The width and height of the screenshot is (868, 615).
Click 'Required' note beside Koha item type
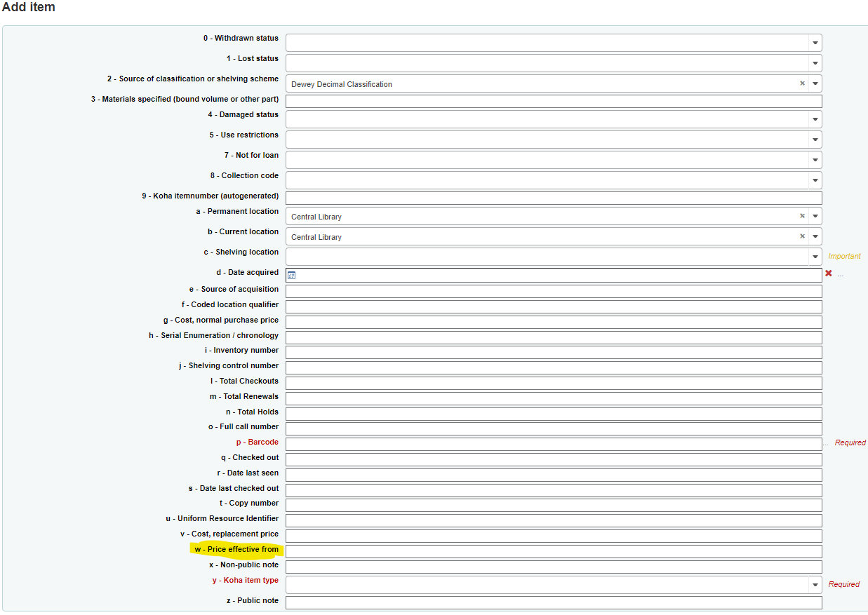click(844, 584)
